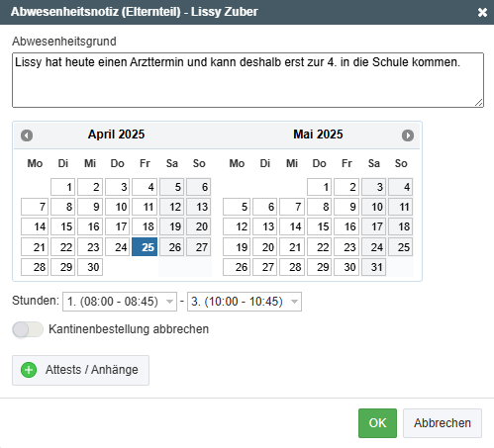Close the Abwesenheitsnotiz dialog with X

[x=482, y=13]
